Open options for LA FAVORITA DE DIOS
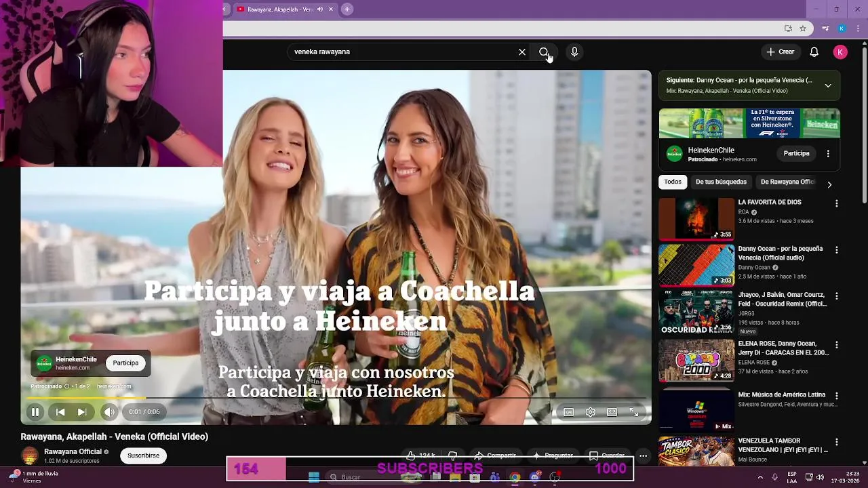 pos(836,203)
